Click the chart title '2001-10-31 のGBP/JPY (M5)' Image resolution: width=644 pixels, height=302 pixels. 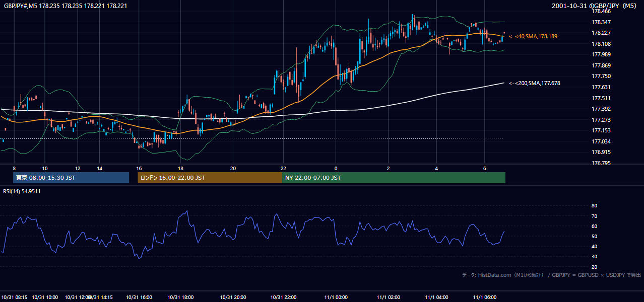coord(595,6)
